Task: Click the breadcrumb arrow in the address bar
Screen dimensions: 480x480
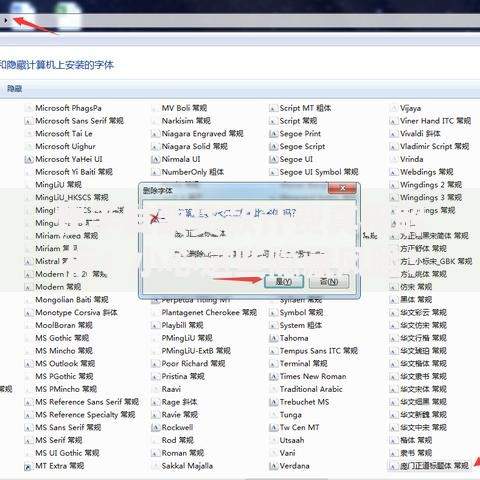Action: pyautogui.click(x=6, y=20)
